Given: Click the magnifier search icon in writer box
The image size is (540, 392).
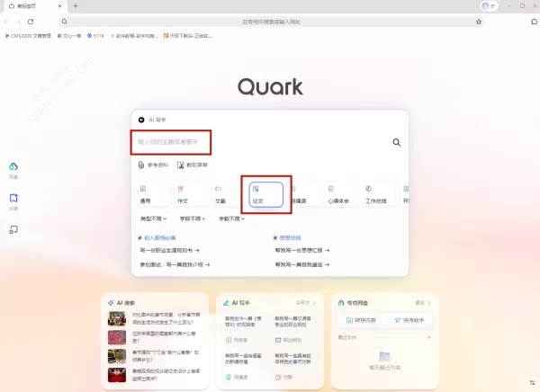Looking at the screenshot, I should tap(396, 142).
